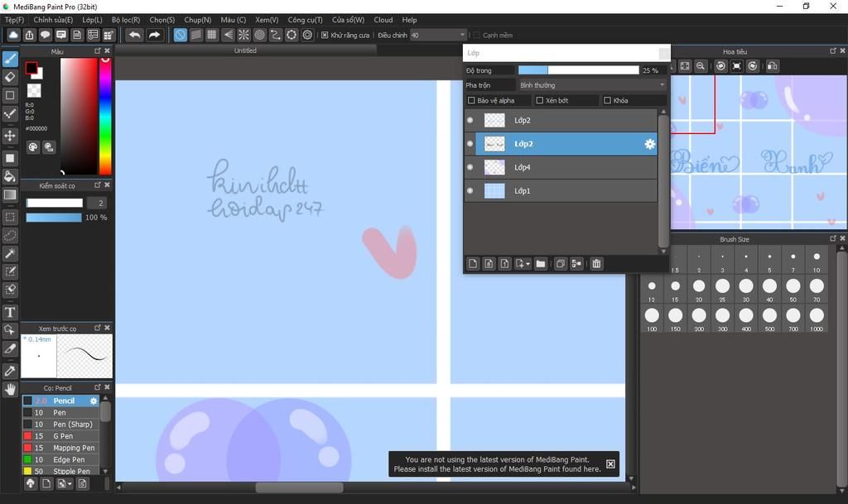Open the Chỉnh sửa(E) menu
This screenshot has width=848, height=504.
click(53, 20)
